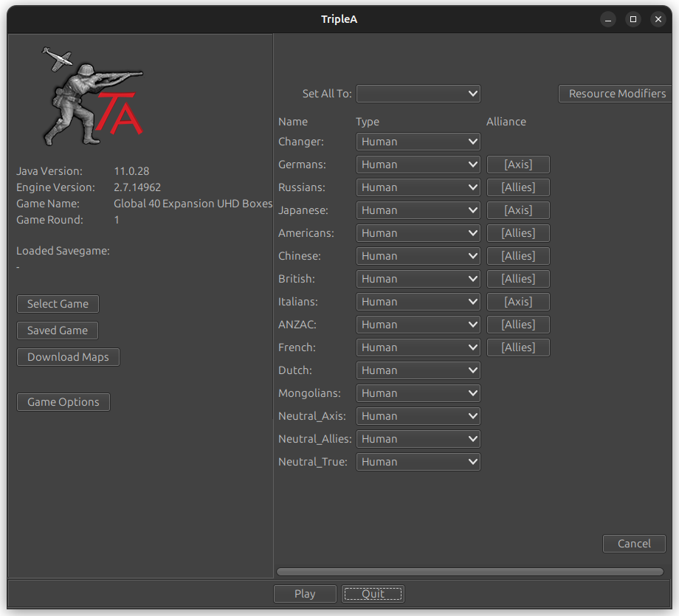This screenshot has width=679, height=616.
Task: Open Game Options
Action: tap(63, 402)
